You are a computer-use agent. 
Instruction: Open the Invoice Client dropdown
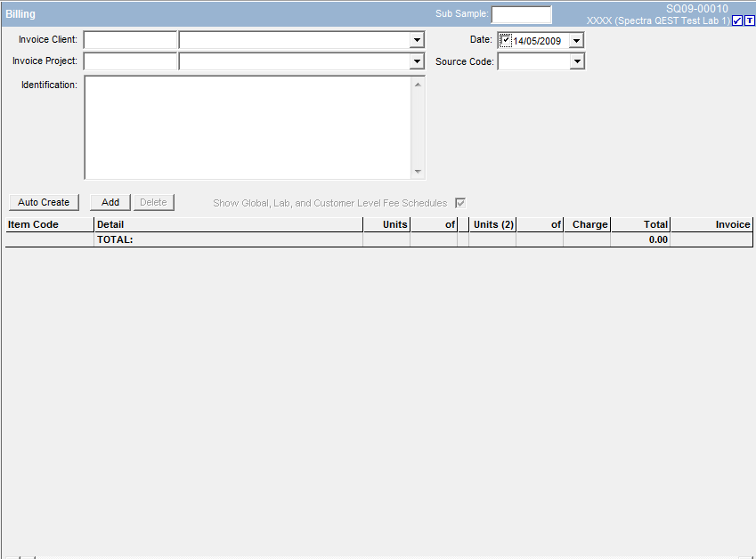pyautogui.click(x=417, y=40)
